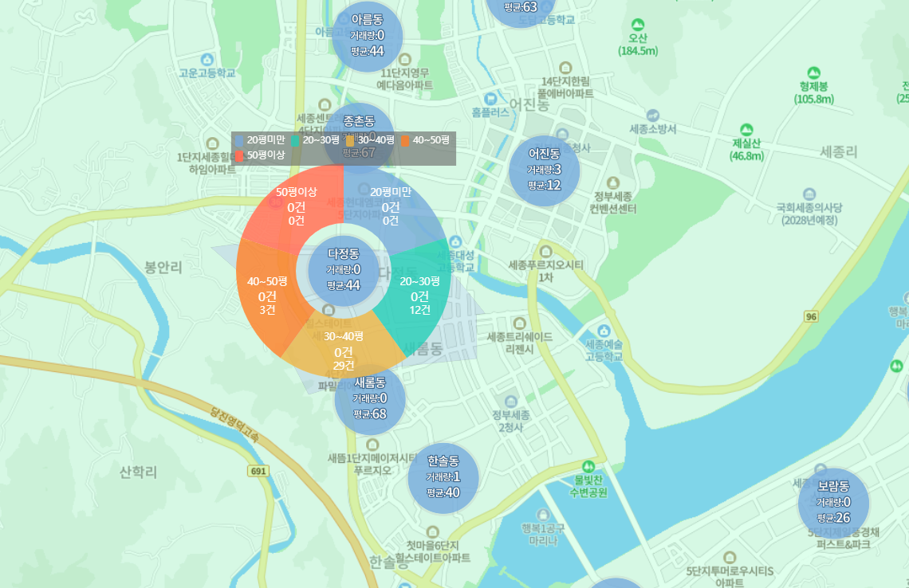Click the 형제봉 mountain icon
This screenshot has height=588, width=909.
[x=814, y=73]
